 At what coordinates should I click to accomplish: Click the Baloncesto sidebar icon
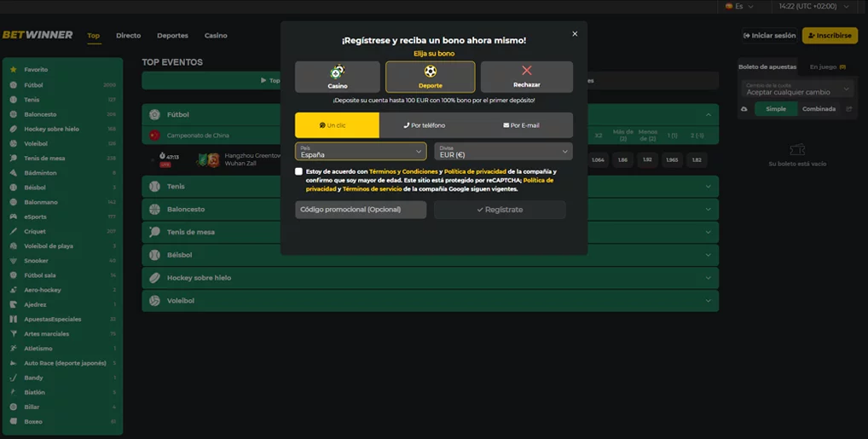(14, 114)
